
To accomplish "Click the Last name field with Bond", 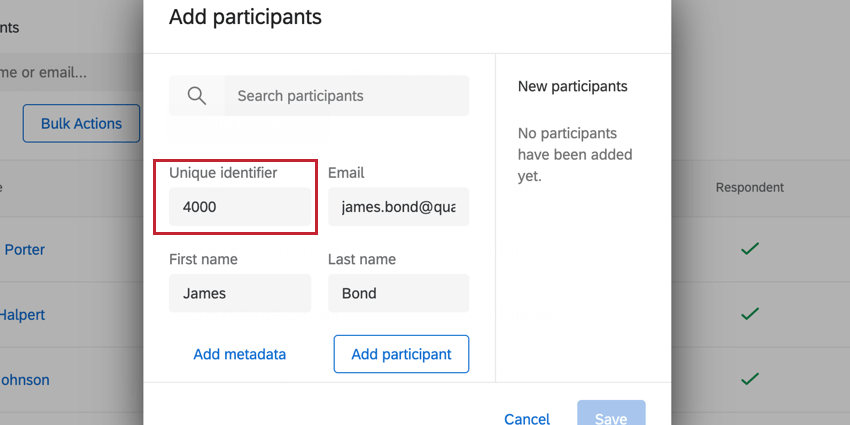I will pyautogui.click(x=398, y=294).
